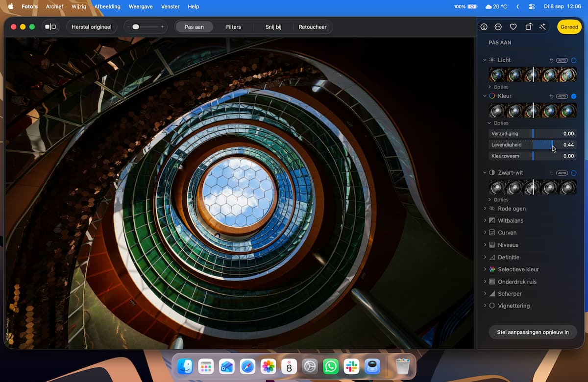Click the Verzadiging slider
The width and height of the screenshot is (588, 382).
[533, 134]
